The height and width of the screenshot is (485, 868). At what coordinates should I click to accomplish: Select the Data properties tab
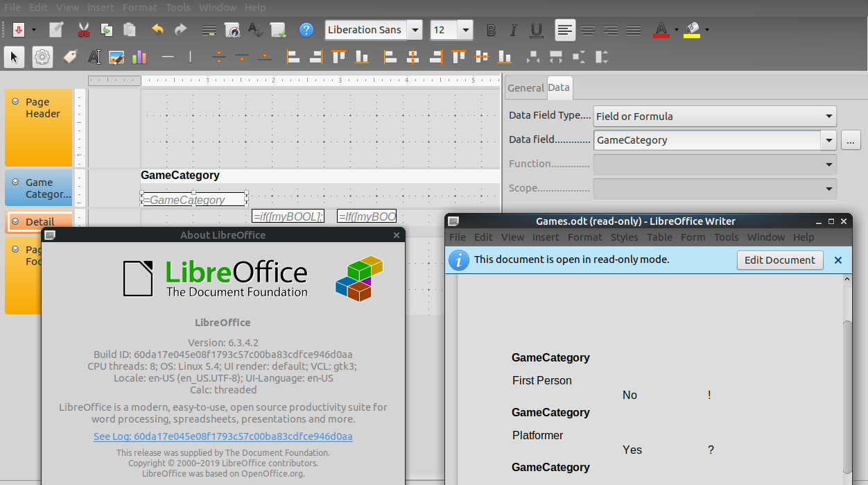coord(559,87)
